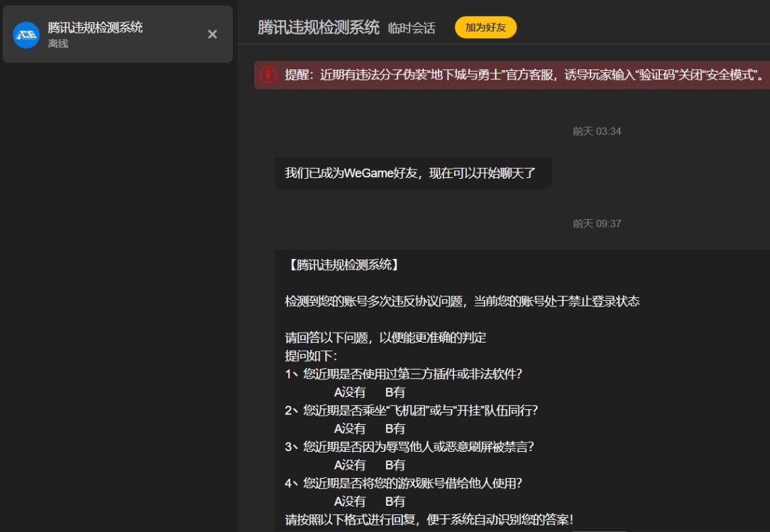Click the red warning info icon

[x=268, y=74]
